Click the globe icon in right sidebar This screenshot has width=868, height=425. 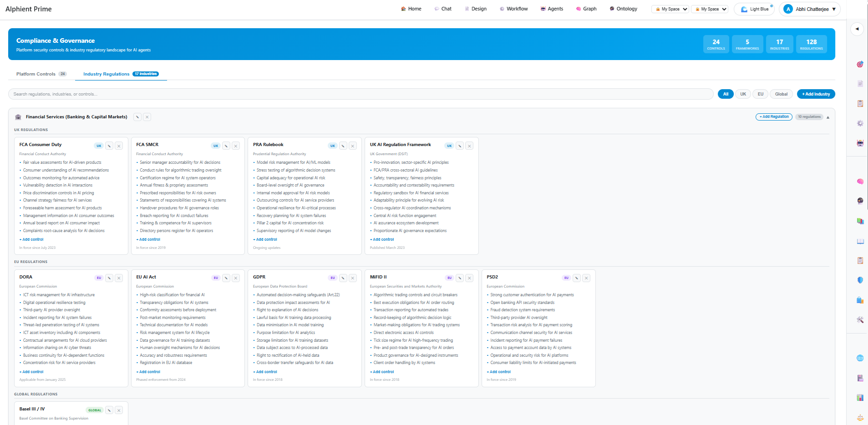click(860, 358)
